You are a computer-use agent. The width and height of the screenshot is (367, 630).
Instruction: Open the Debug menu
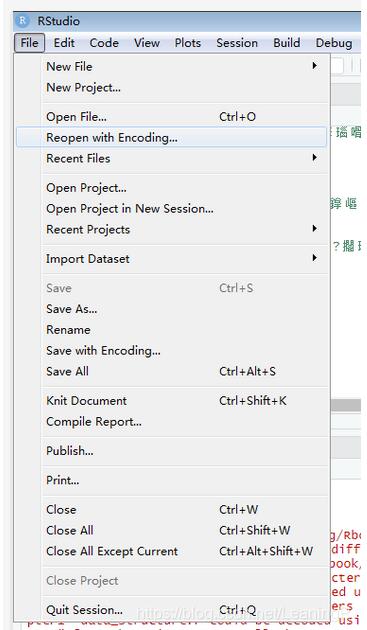click(334, 43)
